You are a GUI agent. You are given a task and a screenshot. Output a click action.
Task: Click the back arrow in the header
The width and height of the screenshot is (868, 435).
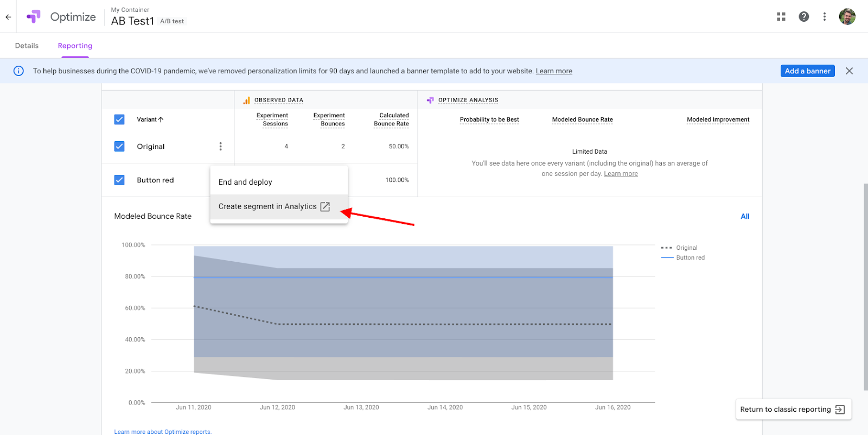tap(8, 17)
